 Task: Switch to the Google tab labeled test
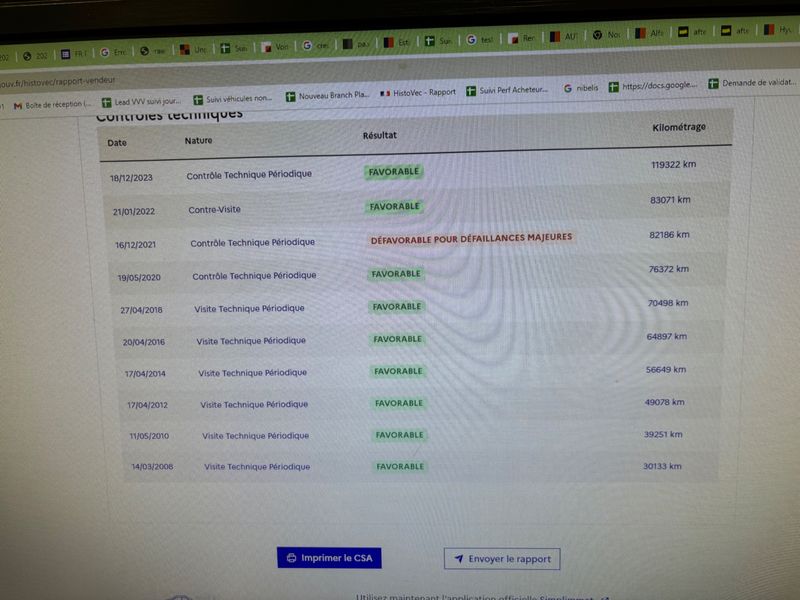[x=480, y=39]
